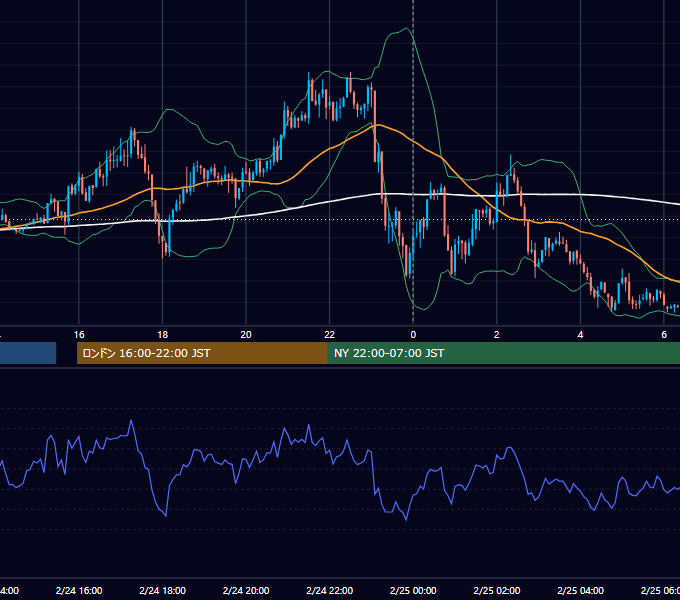The image size is (680, 600).
Task: Click the 2/24 22:00 date label
Action: 330,590
